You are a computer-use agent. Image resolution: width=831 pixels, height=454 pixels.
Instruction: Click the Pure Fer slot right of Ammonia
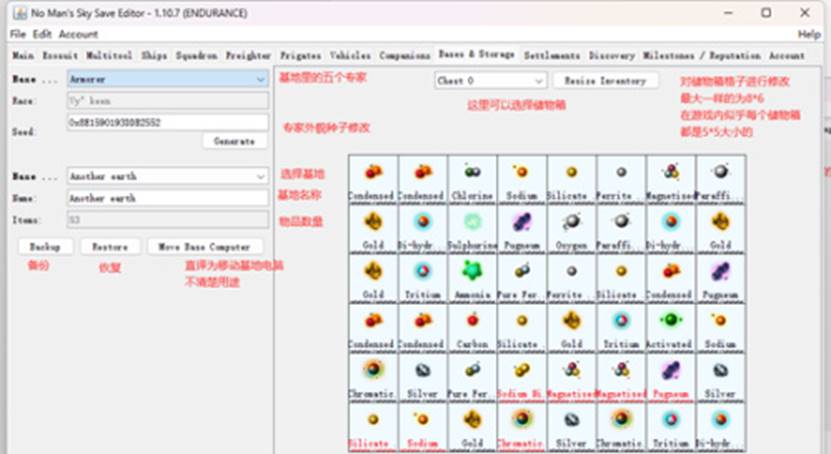point(522,278)
